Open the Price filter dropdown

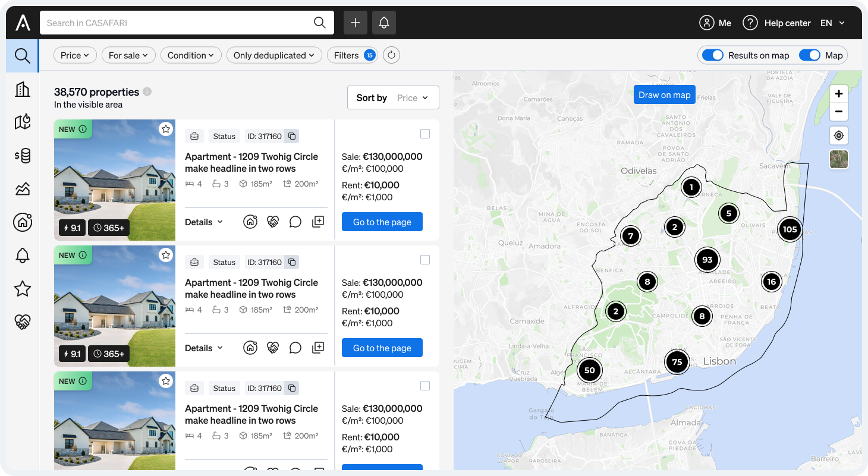click(75, 55)
